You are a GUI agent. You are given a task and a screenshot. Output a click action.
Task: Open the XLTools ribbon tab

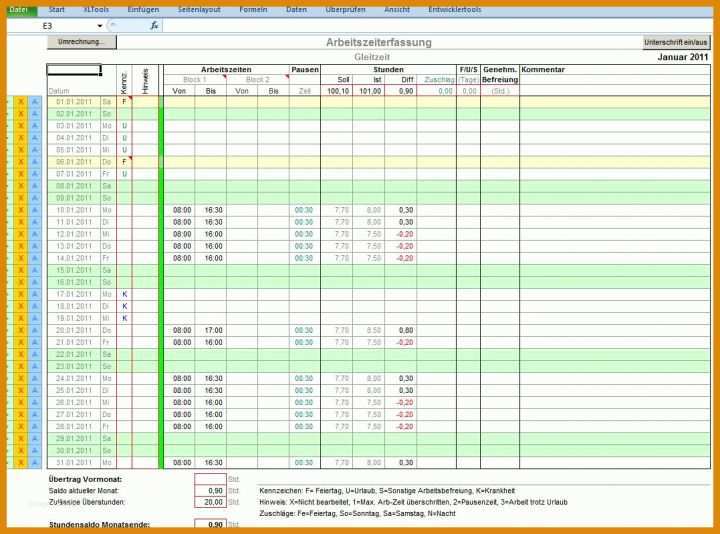click(96, 10)
